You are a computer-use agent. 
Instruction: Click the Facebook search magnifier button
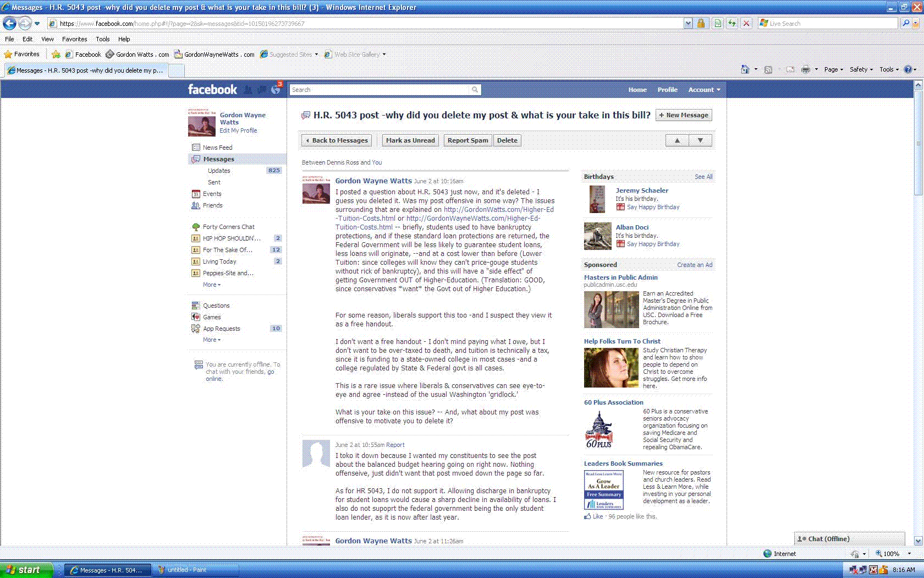[475, 90]
